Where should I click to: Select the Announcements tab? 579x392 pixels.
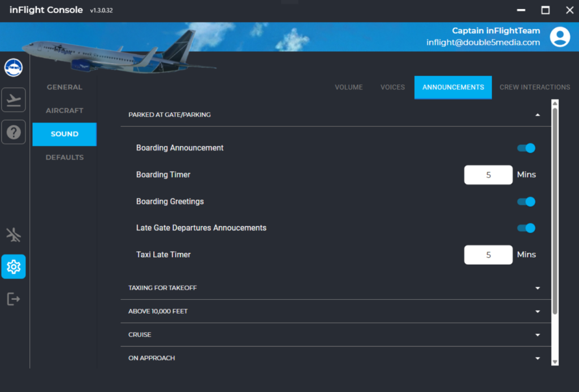(453, 88)
